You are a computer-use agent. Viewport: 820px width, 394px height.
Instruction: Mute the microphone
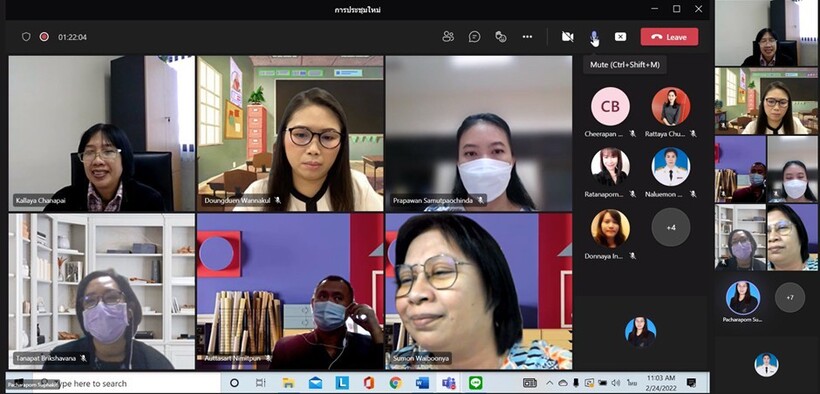tap(594, 37)
